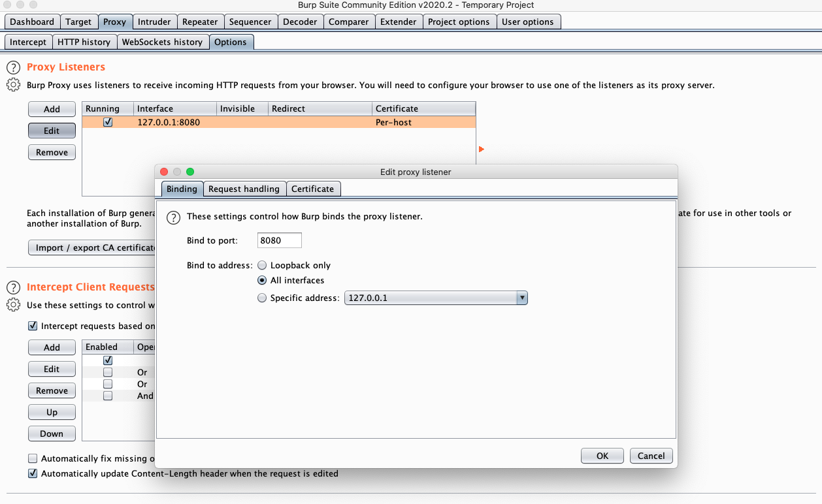822x504 pixels.
Task: Switch to Comparer tab
Action: (x=349, y=22)
